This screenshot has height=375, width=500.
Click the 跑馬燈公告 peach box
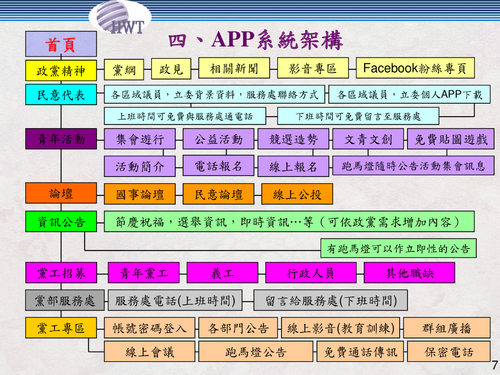pos(256,351)
